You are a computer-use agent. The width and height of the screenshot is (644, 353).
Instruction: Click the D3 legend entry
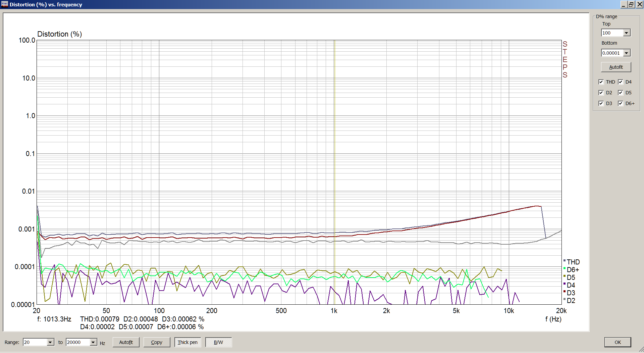coord(569,293)
